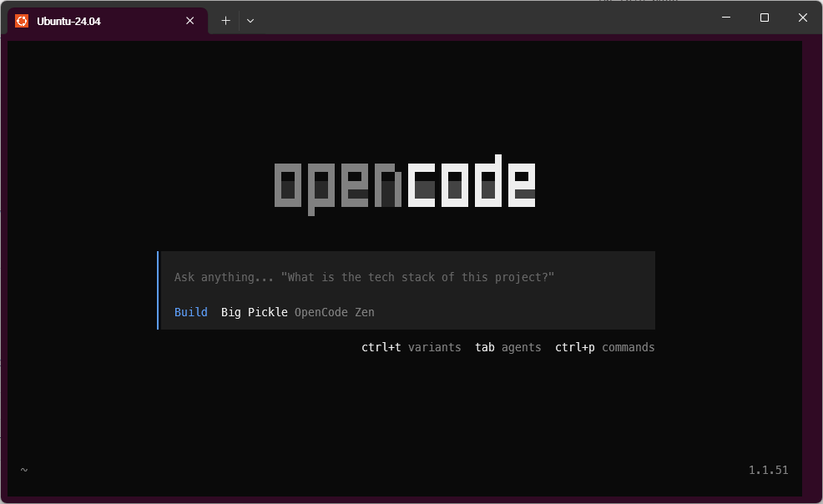Click the tab agents hint
Image resolution: width=823 pixels, height=504 pixels.
coord(508,347)
